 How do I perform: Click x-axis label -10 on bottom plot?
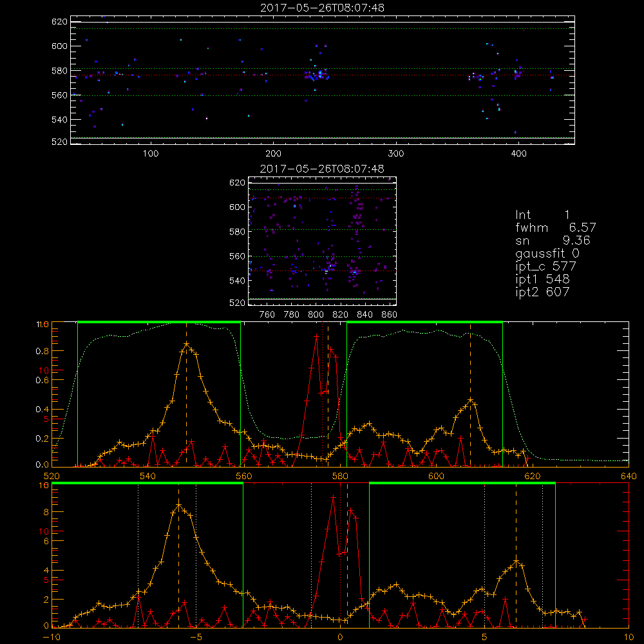coord(52,638)
